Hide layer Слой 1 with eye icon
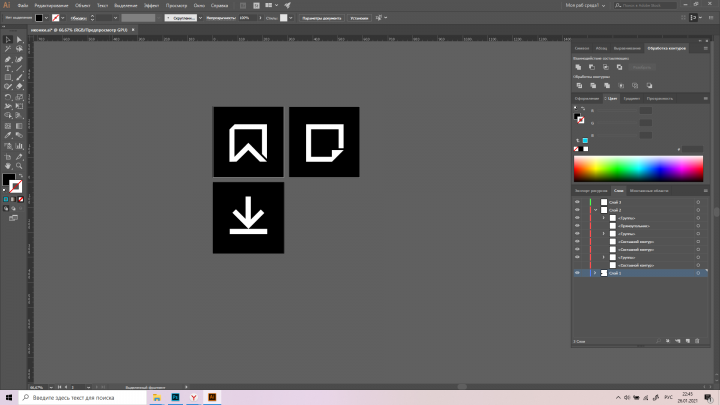 (577, 273)
